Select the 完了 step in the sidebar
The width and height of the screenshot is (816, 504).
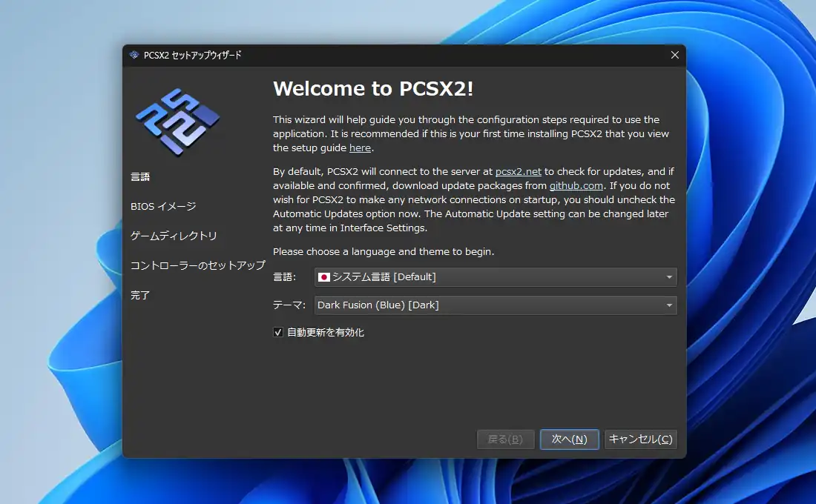140,295
